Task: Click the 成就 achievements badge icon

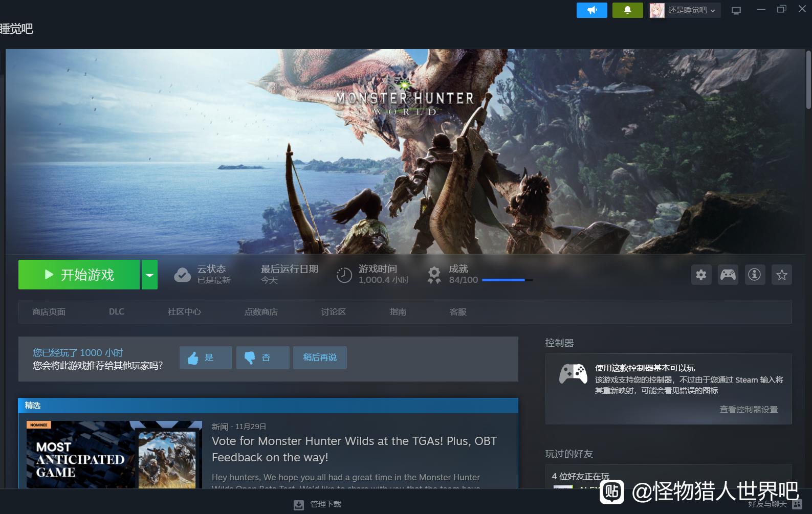Action: coord(434,275)
